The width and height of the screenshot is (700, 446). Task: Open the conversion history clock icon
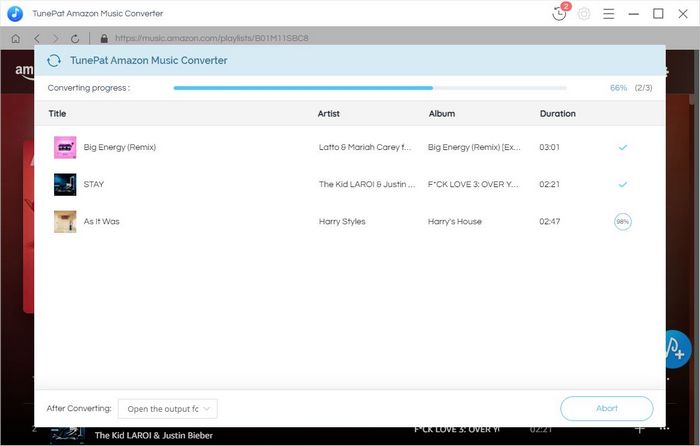pyautogui.click(x=559, y=14)
